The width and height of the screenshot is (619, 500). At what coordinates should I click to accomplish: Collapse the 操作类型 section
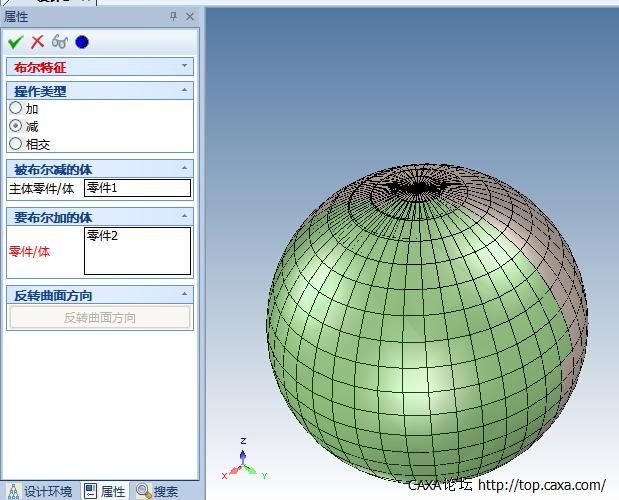point(185,91)
